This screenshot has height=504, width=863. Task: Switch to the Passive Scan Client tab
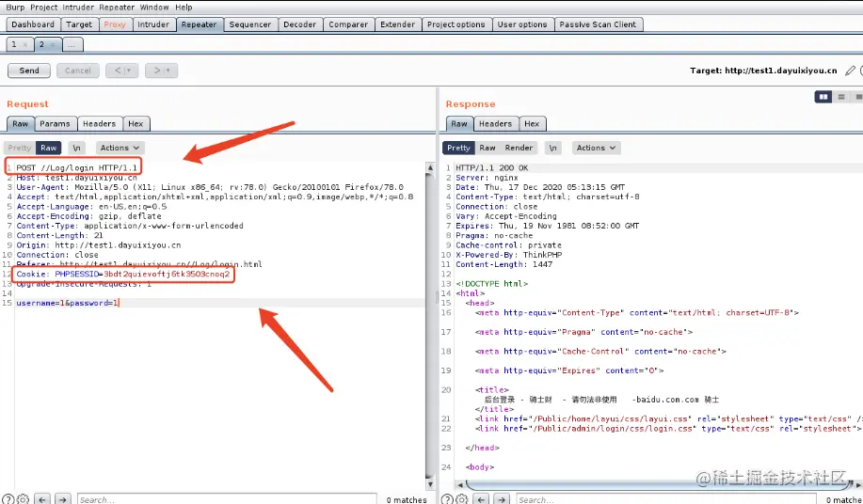coord(598,24)
